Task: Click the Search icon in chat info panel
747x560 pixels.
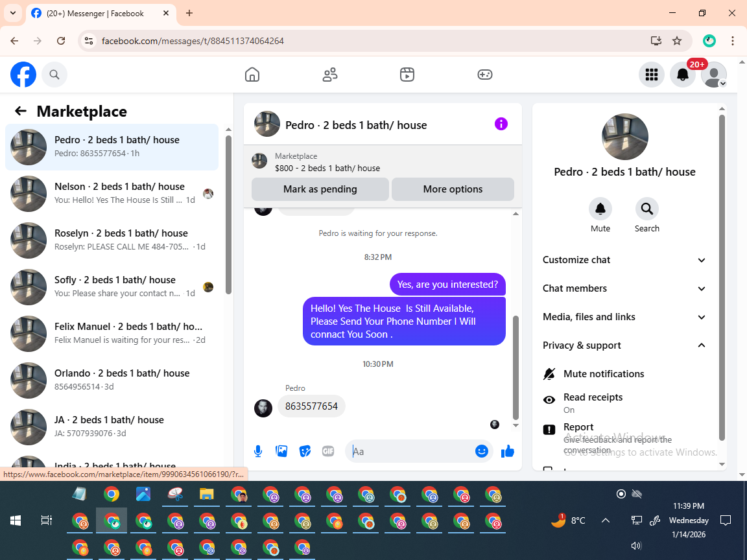Action: 647,209
